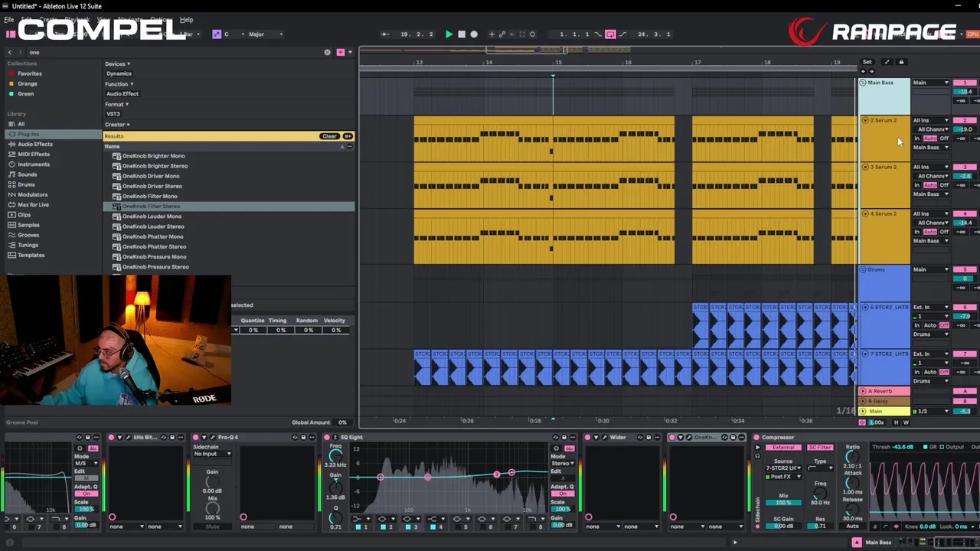Screen dimensions: 980x551
Task: Browse the Instruments category
Action: tap(34, 164)
